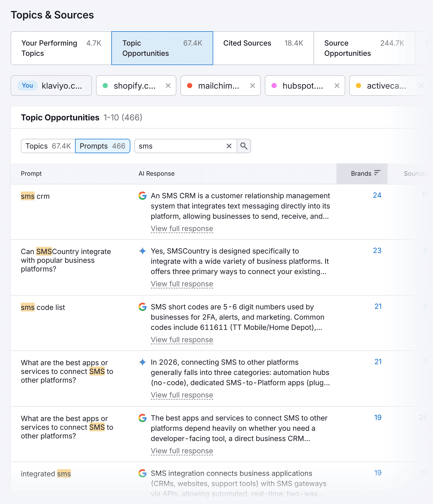
Task: Click the shopify.c... chip label
Action: coord(135,86)
